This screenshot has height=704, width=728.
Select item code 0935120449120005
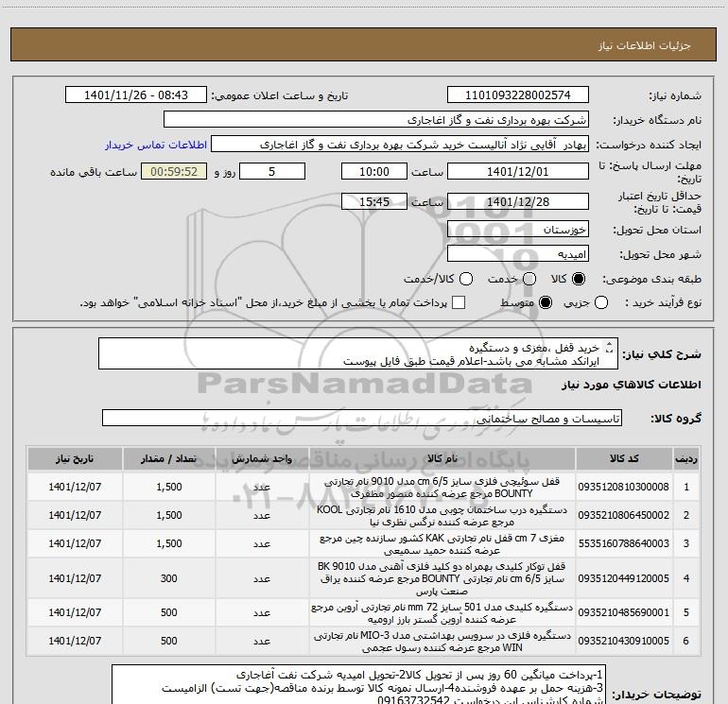[x=624, y=578]
